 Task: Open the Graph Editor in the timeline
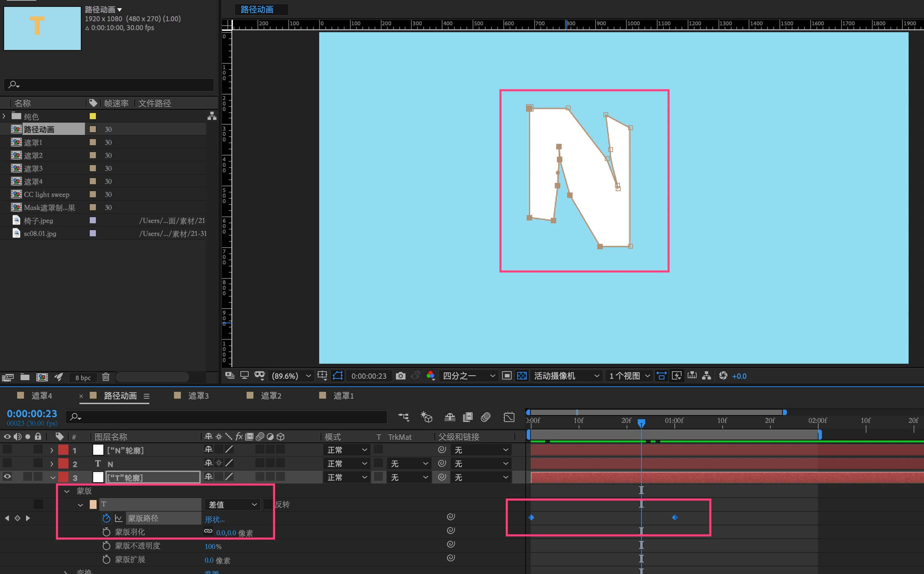pos(509,417)
